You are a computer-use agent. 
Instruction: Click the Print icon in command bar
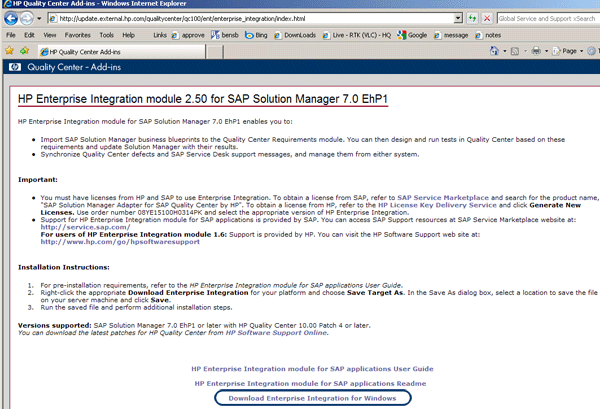[x=538, y=50]
